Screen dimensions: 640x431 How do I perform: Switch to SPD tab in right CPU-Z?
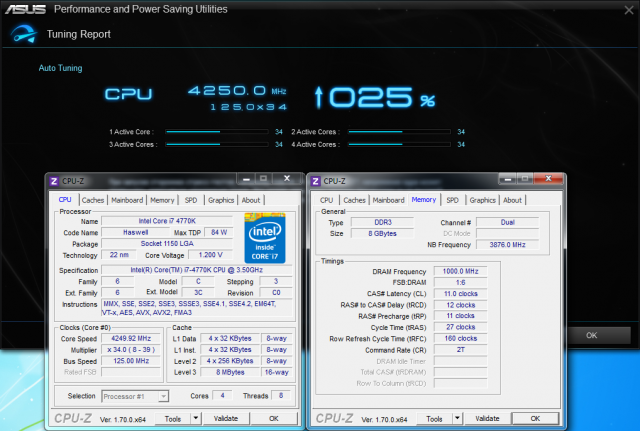tap(452, 200)
